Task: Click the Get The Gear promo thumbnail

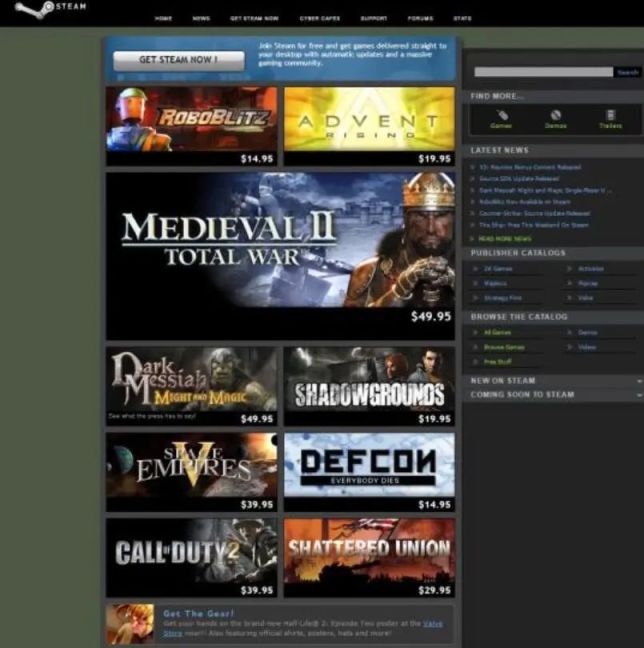Action: tap(130, 623)
